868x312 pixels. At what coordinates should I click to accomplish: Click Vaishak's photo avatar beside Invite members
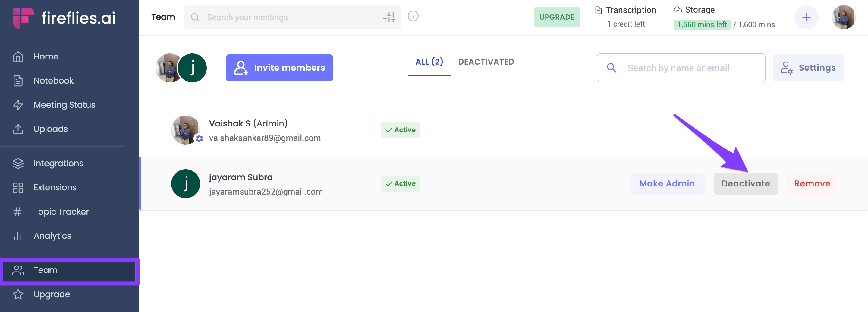click(x=167, y=68)
